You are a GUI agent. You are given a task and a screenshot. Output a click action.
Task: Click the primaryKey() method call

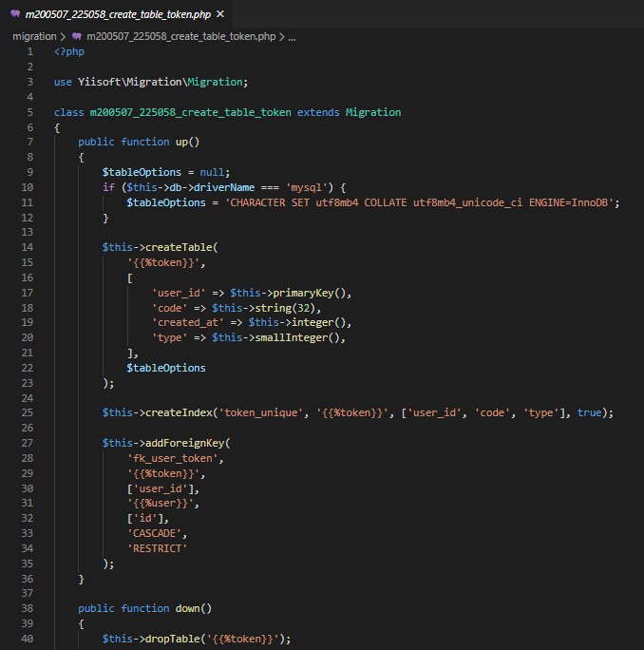(309, 293)
